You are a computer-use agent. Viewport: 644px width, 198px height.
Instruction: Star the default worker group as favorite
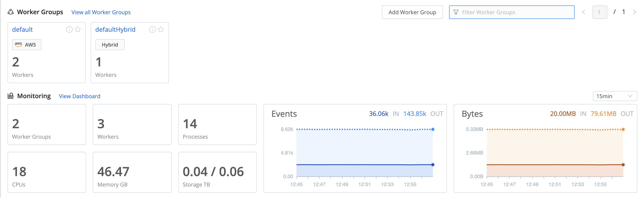click(78, 29)
